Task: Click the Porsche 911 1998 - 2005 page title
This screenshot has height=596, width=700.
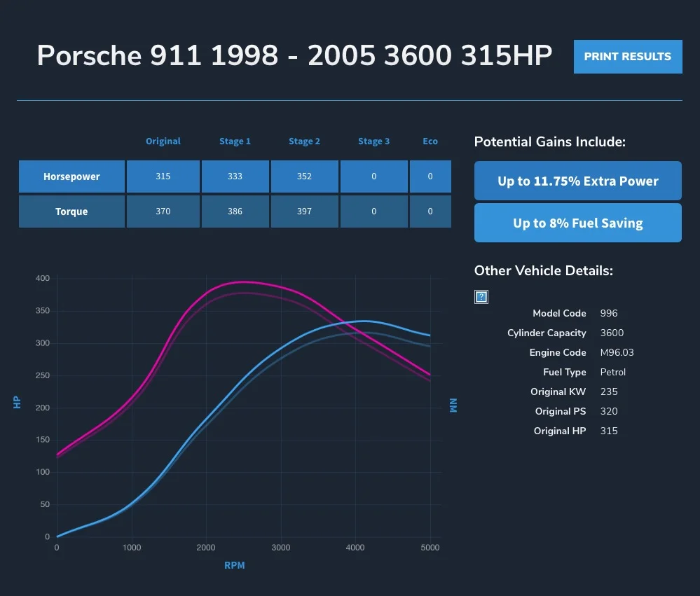Action: point(294,56)
